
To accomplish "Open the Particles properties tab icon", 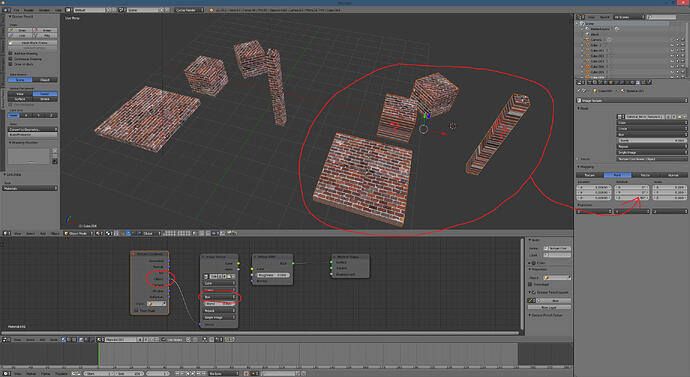I will (x=644, y=83).
